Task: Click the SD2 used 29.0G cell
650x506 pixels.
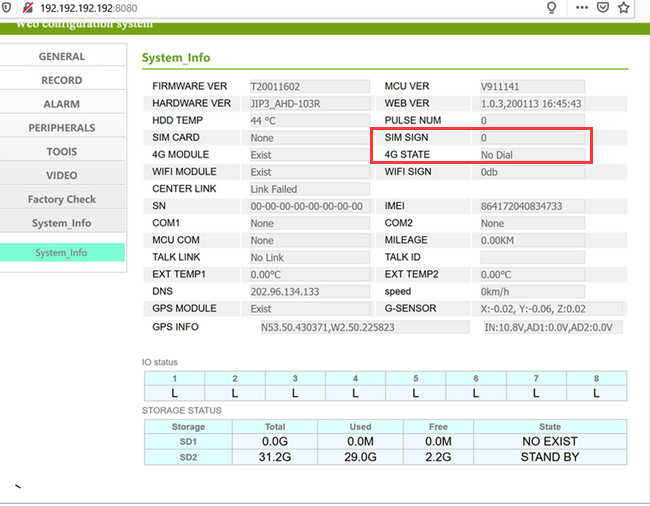Action: point(360,457)
